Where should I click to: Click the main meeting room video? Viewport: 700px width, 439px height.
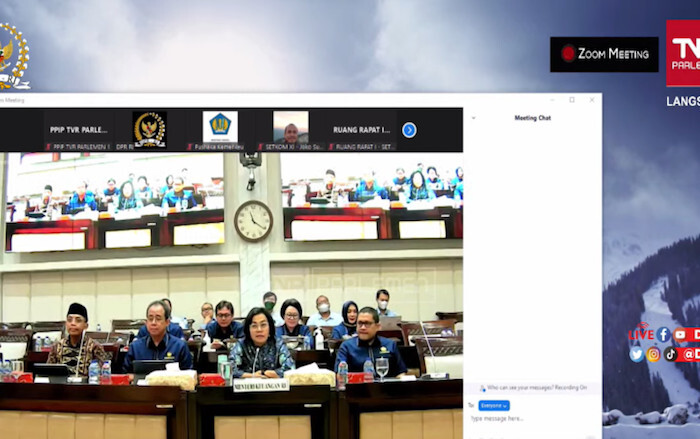click(x=231, y=295)
